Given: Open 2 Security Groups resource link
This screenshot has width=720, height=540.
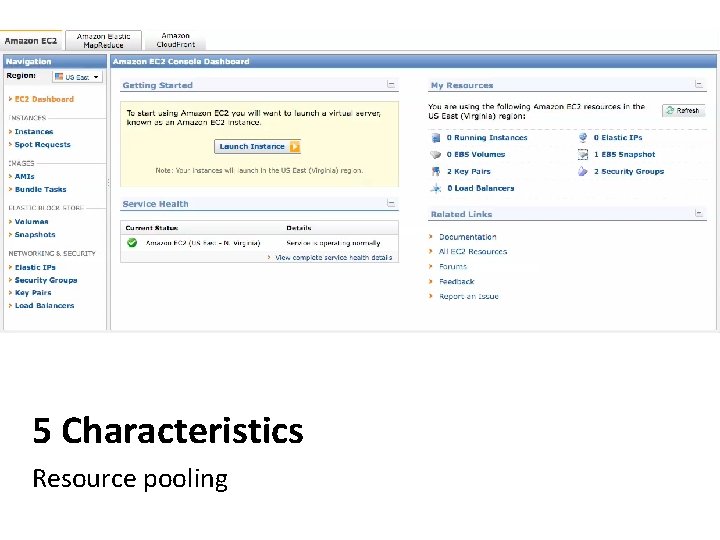Looking at the screenshot, I should coord(629,171).
